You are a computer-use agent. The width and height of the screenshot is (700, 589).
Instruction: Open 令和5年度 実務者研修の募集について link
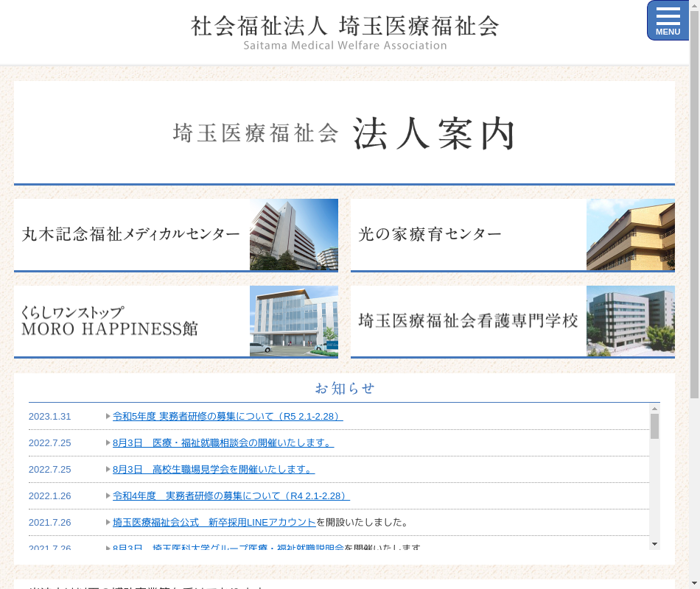point(228,416)
